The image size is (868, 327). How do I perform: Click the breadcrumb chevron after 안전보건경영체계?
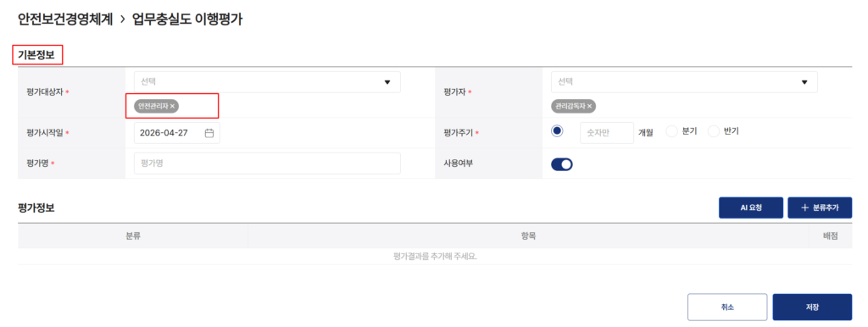[122, 20]
